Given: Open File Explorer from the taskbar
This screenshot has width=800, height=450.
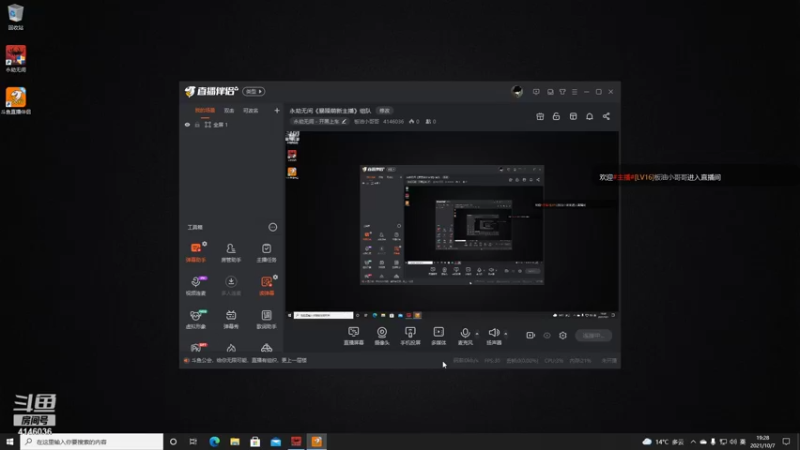Looking at the screenshot, I should click(x=235, y=441).
